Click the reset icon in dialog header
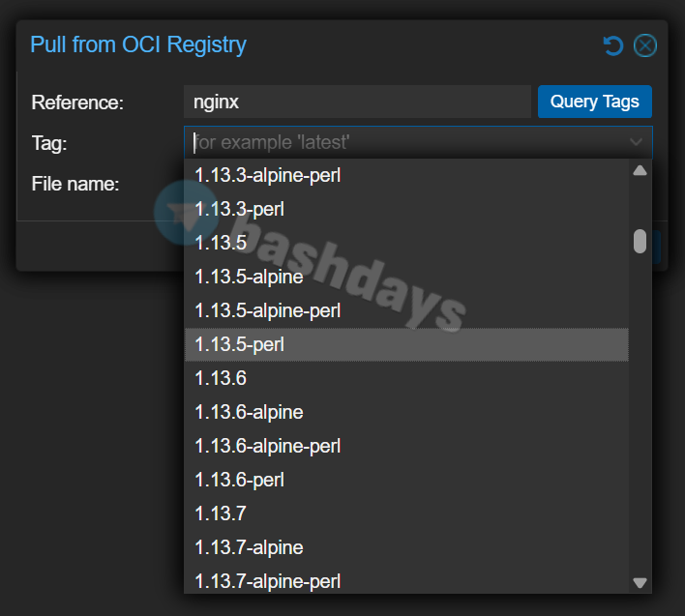This screenshot has height=616, width=685. tap(612, 45)
